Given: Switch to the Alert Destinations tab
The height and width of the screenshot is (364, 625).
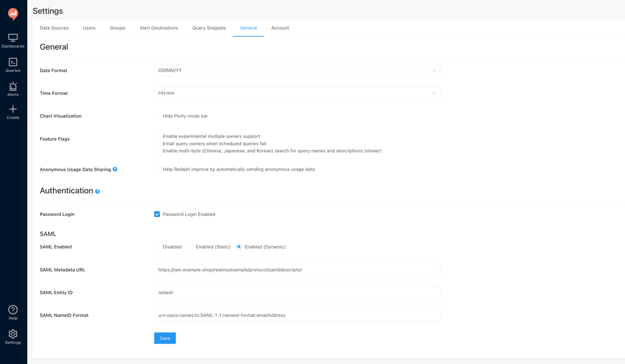Looking at the screenshot, I should (x=159, y=28).
